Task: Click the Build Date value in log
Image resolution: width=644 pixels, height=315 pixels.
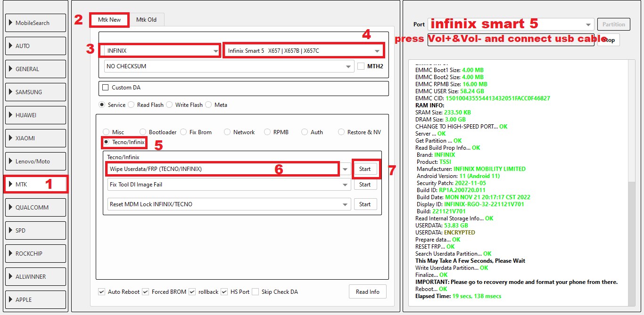Action: tap(487, 197)
